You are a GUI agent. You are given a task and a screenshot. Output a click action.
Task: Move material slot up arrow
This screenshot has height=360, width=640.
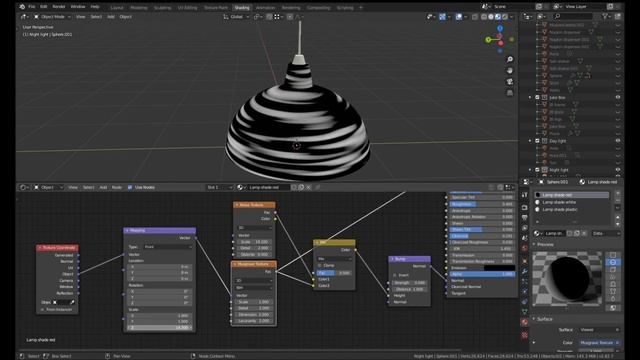point(617,218)
